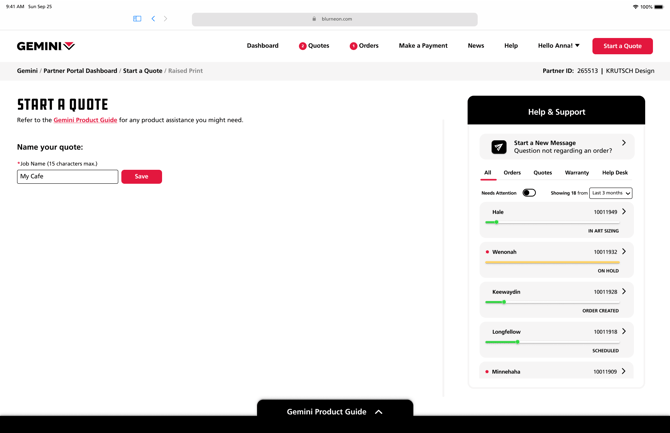
Task: Go back with browser back arrow
Action: [153, 19]
